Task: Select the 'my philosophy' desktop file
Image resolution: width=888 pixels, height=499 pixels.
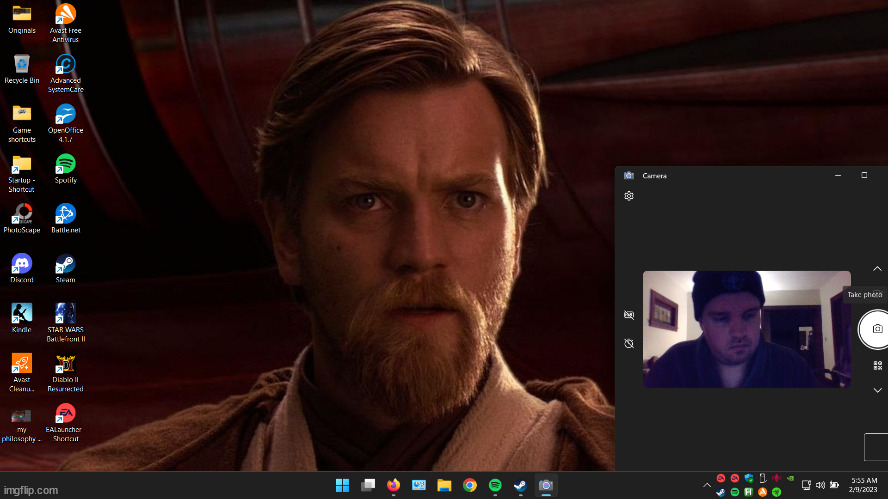Action: pos(22,425)
